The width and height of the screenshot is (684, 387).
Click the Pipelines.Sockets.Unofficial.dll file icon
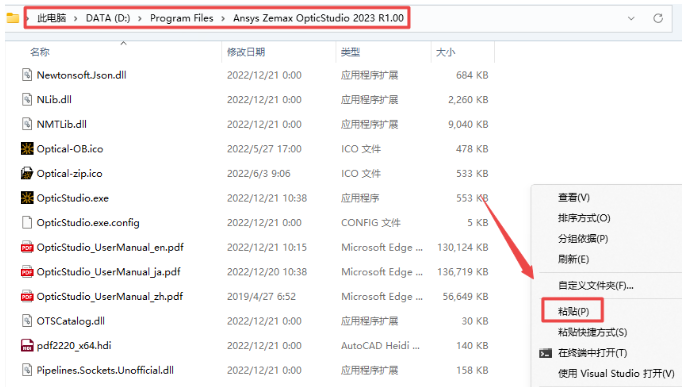click(27, 370)
